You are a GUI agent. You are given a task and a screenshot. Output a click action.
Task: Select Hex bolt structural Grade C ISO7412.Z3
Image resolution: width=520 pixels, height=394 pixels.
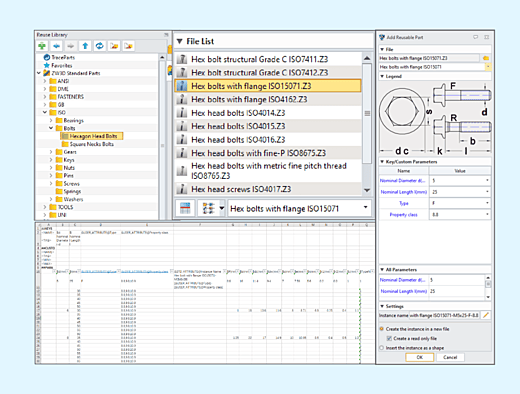click(x=268, y=73)
